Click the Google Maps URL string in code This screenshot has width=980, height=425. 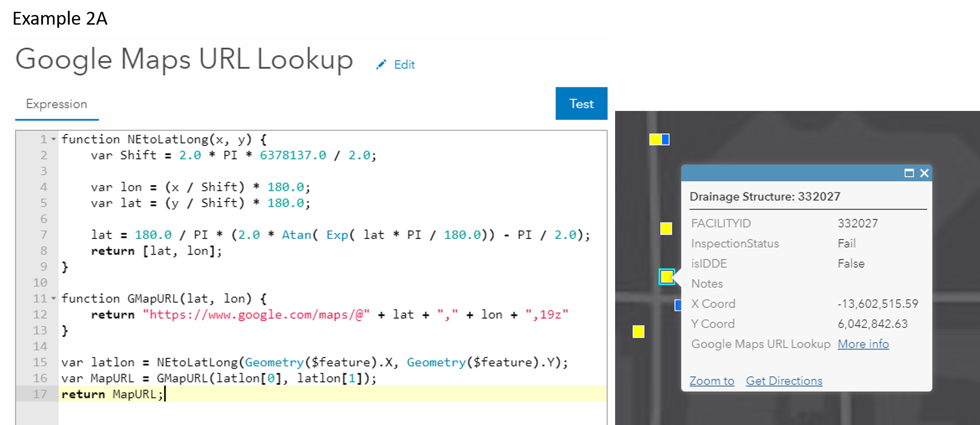tap(256, 315)
